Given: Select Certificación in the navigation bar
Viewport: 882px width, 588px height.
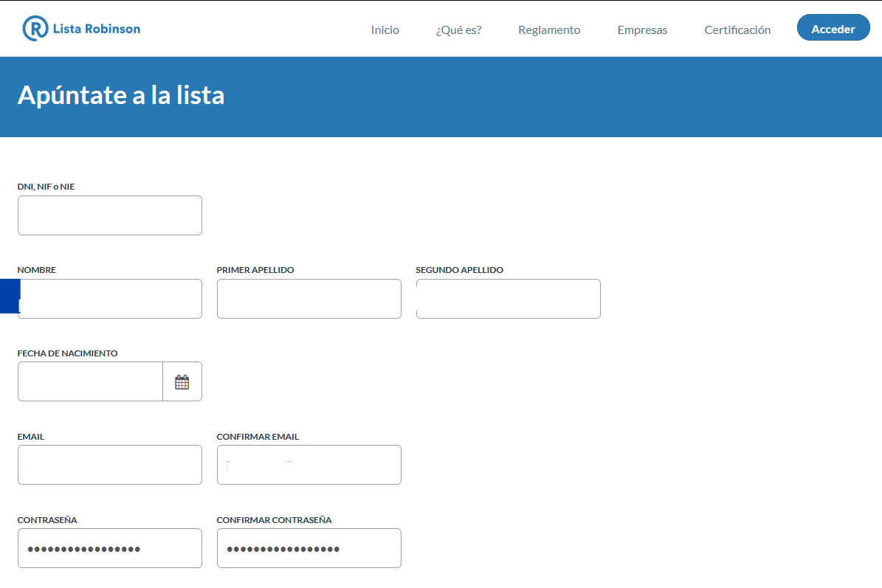Looking at the screenshot, I should [737, 30].
